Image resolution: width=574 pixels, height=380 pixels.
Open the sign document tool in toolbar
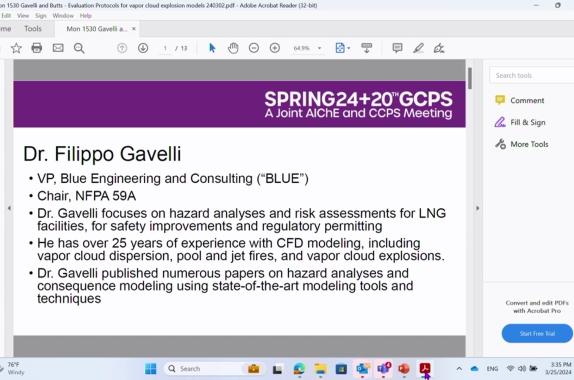tap(439, 48)
